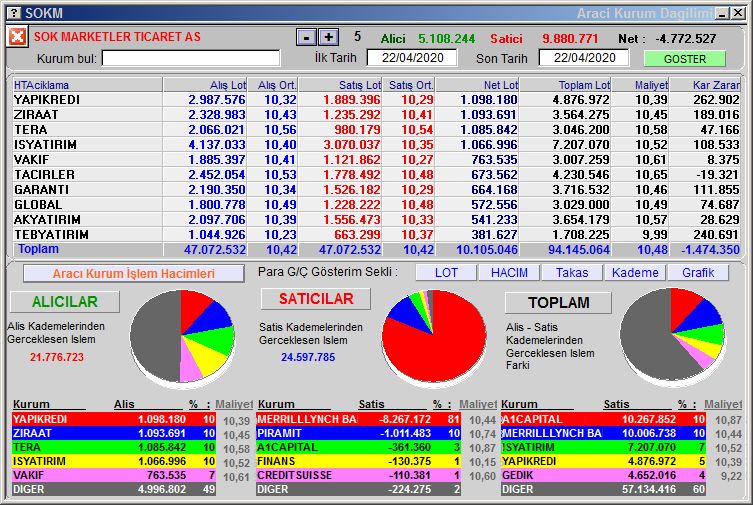
Task: Open the Kademe tab
Action: (635, 273)
